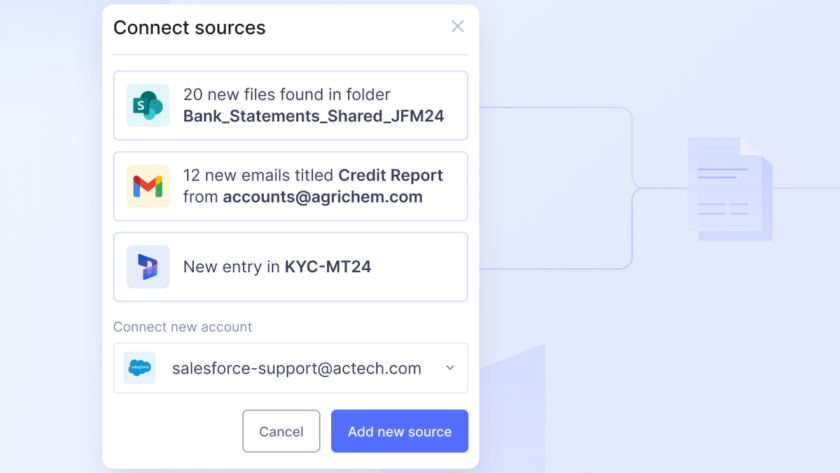Click the Dynamics icon beside KYC-MT24
This screenshot has width=840, height=473.
(148, 267)
